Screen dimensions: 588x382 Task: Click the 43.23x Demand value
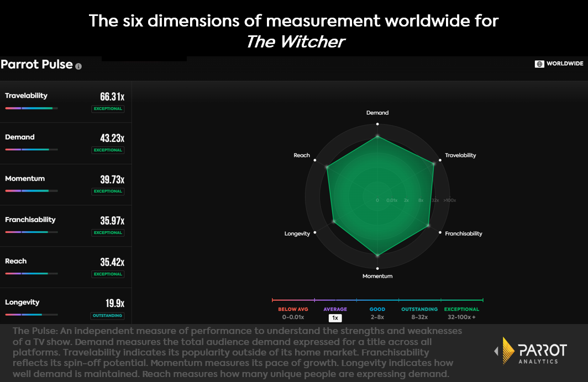point(112,138)
